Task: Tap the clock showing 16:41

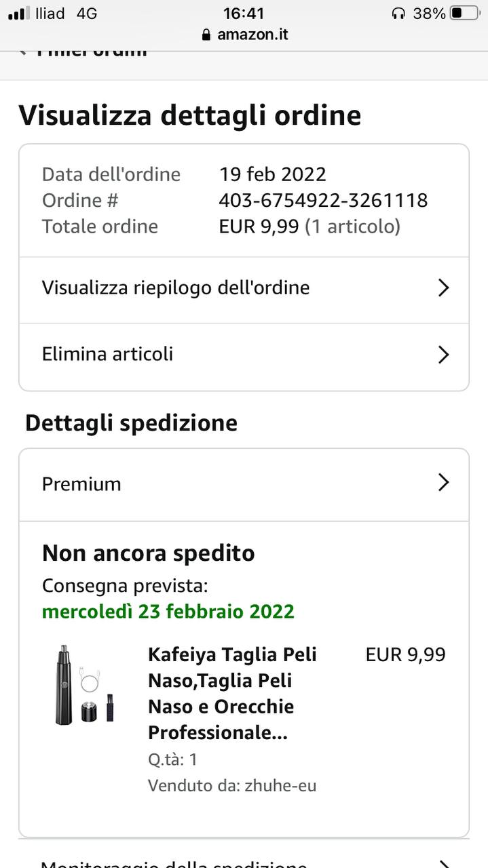Action: (244, 13)
